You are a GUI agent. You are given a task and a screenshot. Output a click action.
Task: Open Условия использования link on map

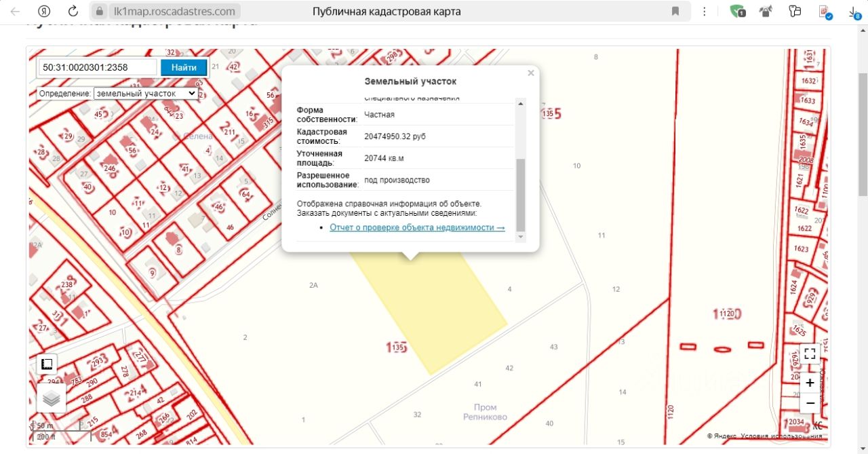pos(781,436)
